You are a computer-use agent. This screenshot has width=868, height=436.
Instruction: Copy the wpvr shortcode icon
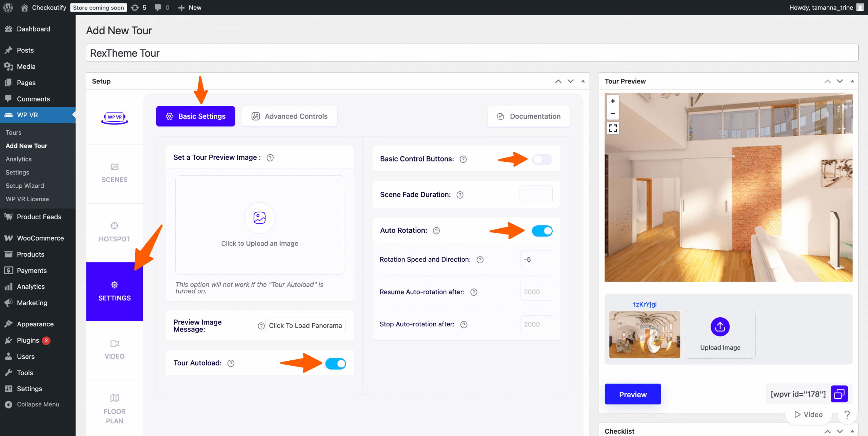839,394
